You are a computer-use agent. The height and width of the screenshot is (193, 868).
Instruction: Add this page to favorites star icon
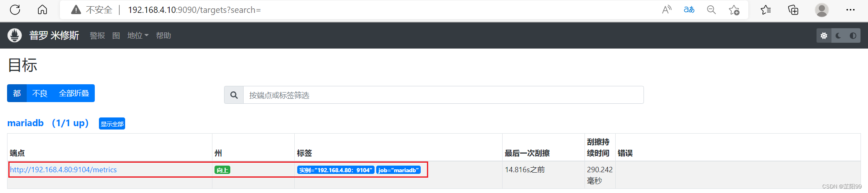point(734,10)
